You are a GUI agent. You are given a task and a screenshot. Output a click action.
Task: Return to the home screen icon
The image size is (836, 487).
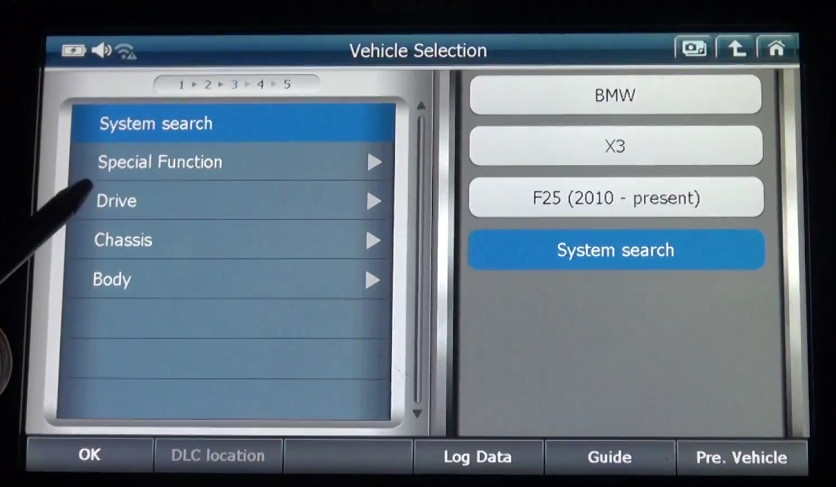pyautogui.click(x=776, y=49)
